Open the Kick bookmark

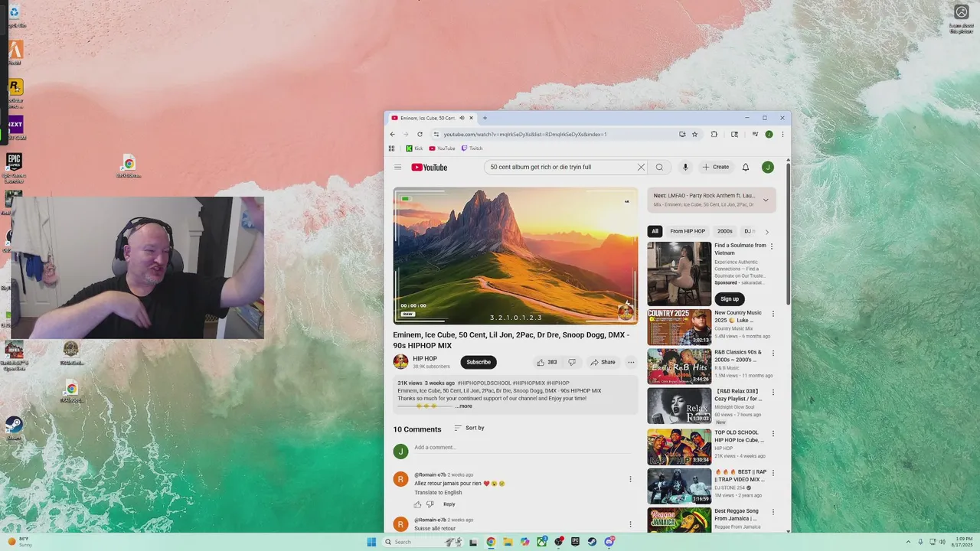414,148
